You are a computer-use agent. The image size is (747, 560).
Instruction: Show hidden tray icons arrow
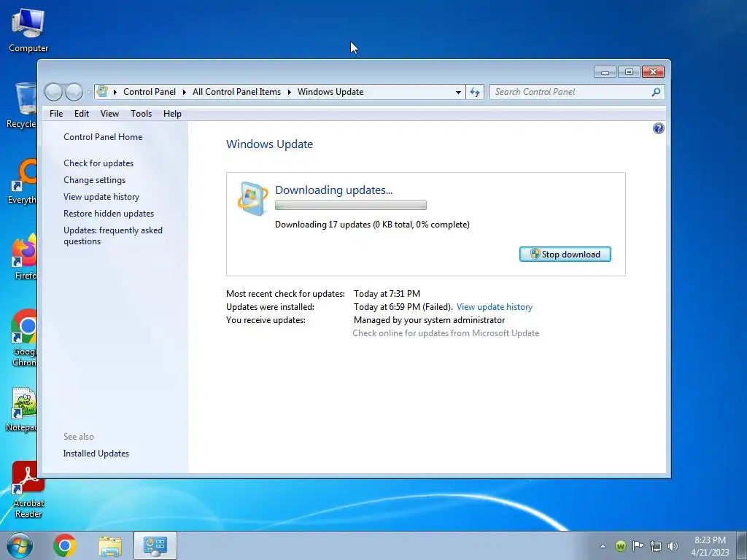point(603,546)
